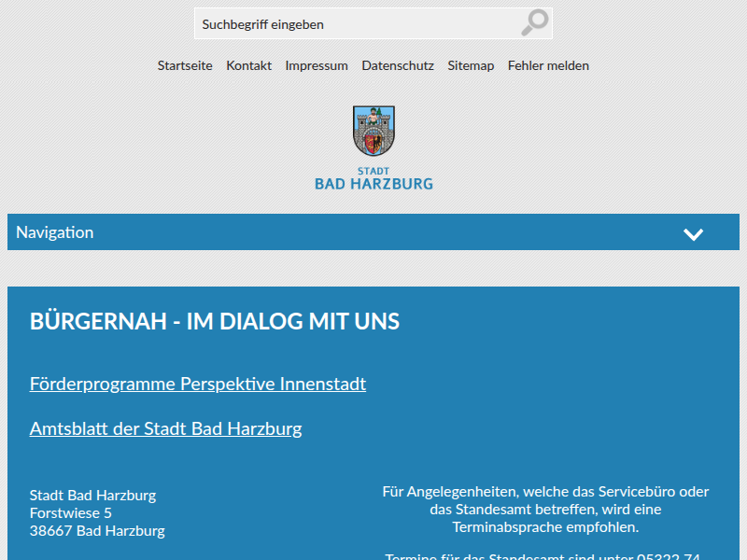Click the STADT BAD HARZBURG wordmark
747x560 pixels.
click(x=373, y=178)
